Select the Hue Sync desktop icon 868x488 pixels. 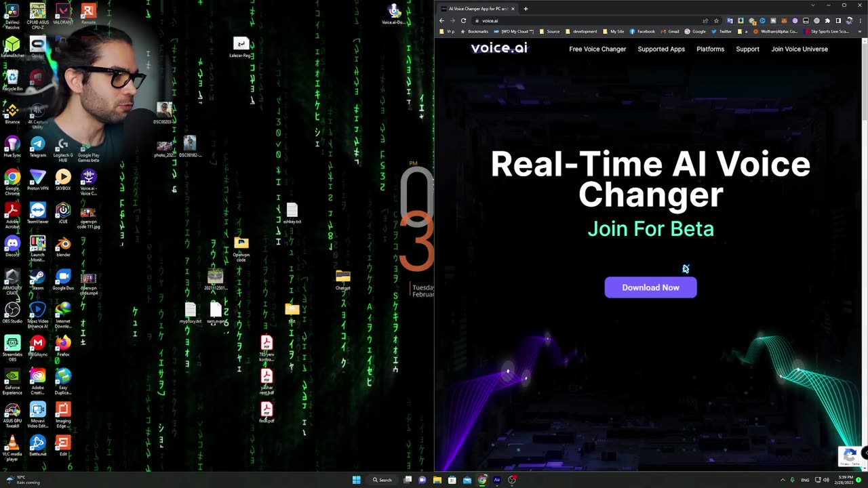[12, 146]
